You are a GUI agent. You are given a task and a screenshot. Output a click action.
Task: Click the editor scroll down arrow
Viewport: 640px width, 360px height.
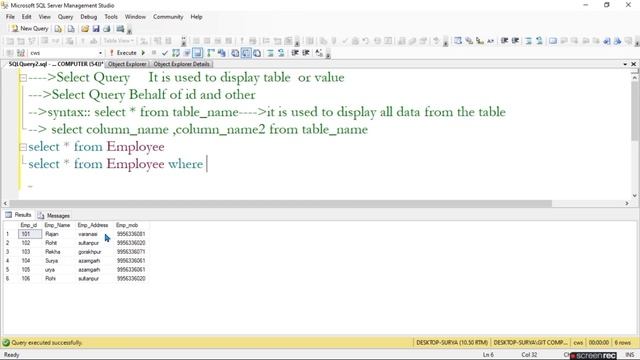635,195
